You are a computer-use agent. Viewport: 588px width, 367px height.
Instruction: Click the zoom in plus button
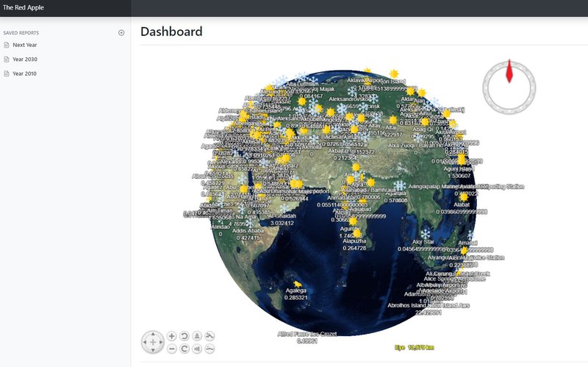[x=171, y=336]
